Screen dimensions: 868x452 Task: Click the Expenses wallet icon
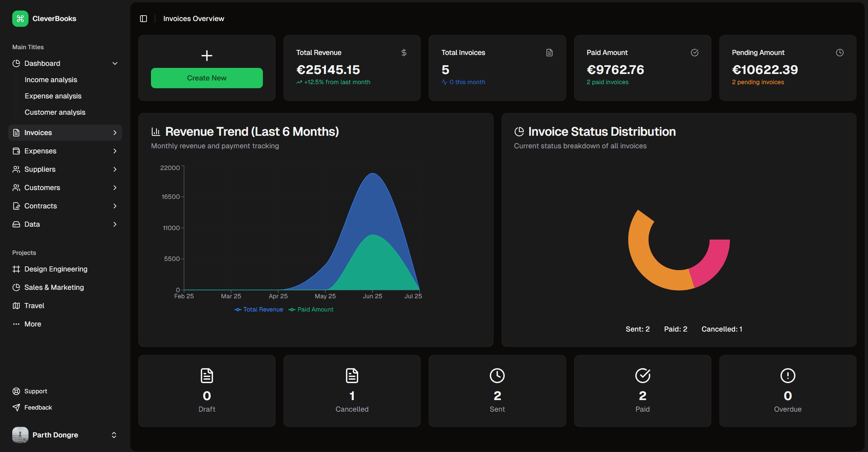click(16, 151)
